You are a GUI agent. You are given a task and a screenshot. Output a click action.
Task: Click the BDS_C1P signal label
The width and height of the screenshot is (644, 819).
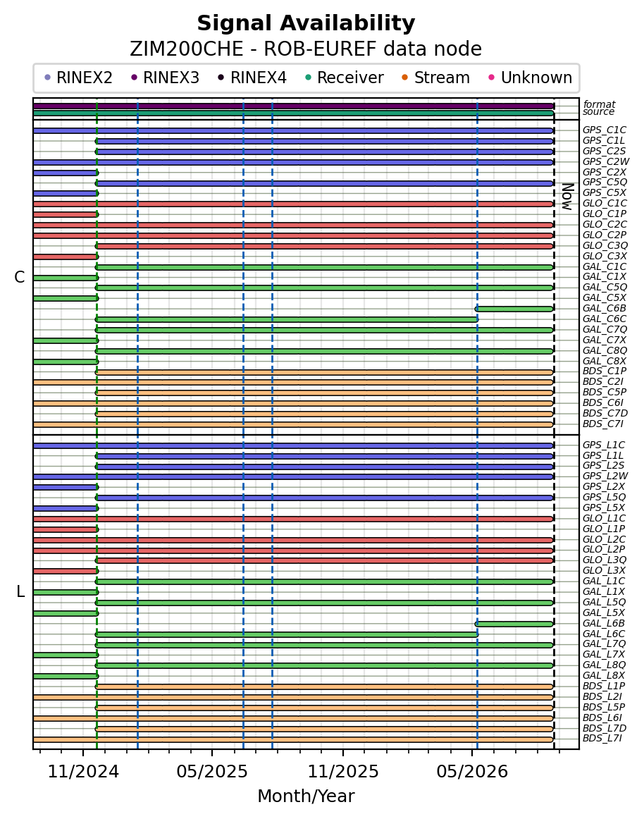(605, 371)
